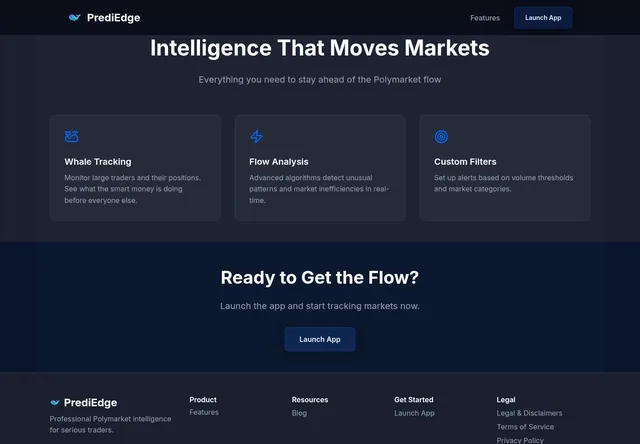Click 'Everything you need to stay ahead' subtitle
Screen dimensions: 640x444
(x=320, y=80)
